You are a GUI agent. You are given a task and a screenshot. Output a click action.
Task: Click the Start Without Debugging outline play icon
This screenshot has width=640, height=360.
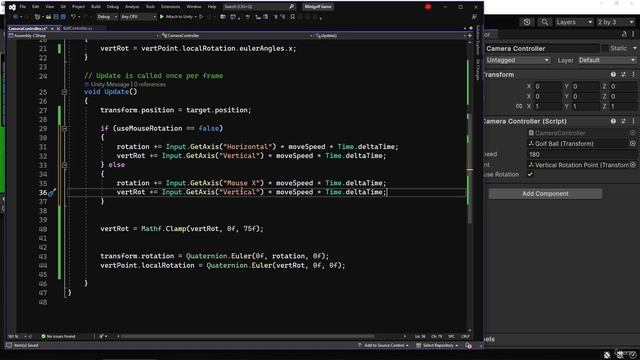click(201, 17)
